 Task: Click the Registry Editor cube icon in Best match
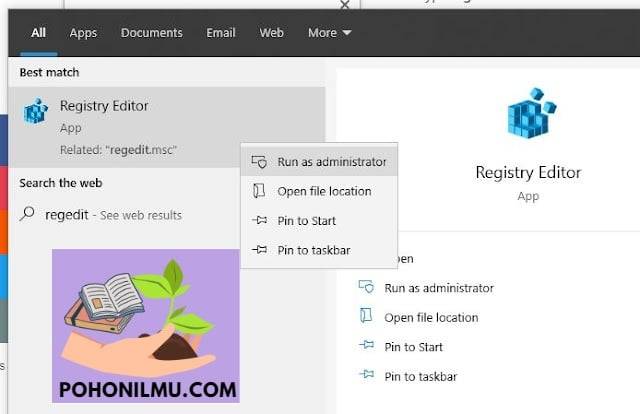pos(36,111)
